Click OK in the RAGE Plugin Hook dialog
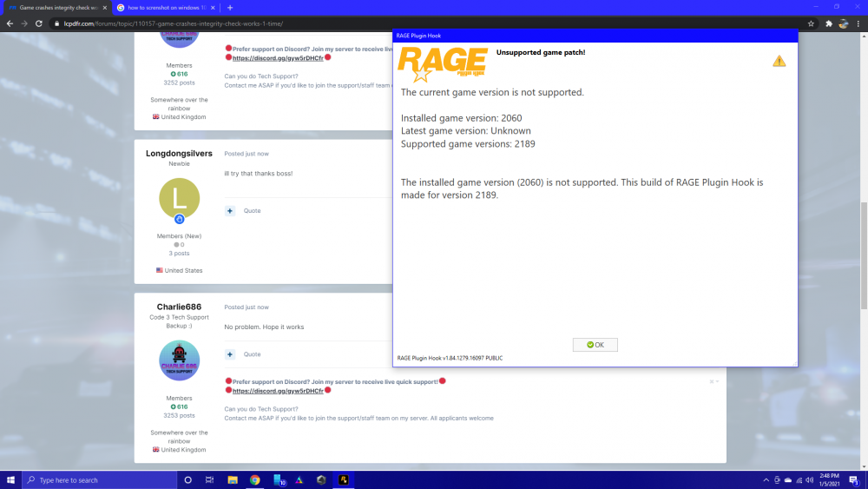Image resolution: width=868 pixels, height=489 pixels. (595, 345)
